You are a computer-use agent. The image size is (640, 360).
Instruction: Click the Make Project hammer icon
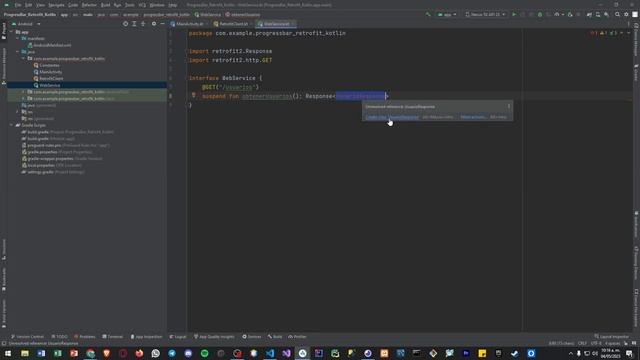pyautogui.click(x=428, y=14)
